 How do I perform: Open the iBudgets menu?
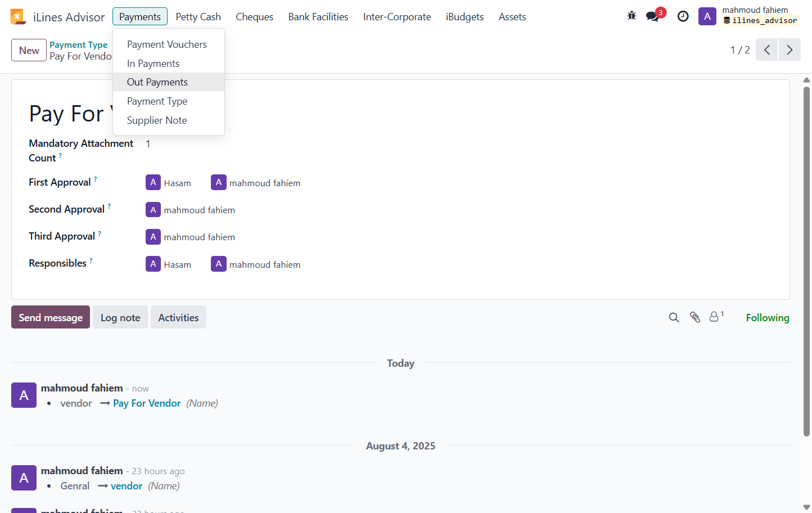tap(464, 17)
